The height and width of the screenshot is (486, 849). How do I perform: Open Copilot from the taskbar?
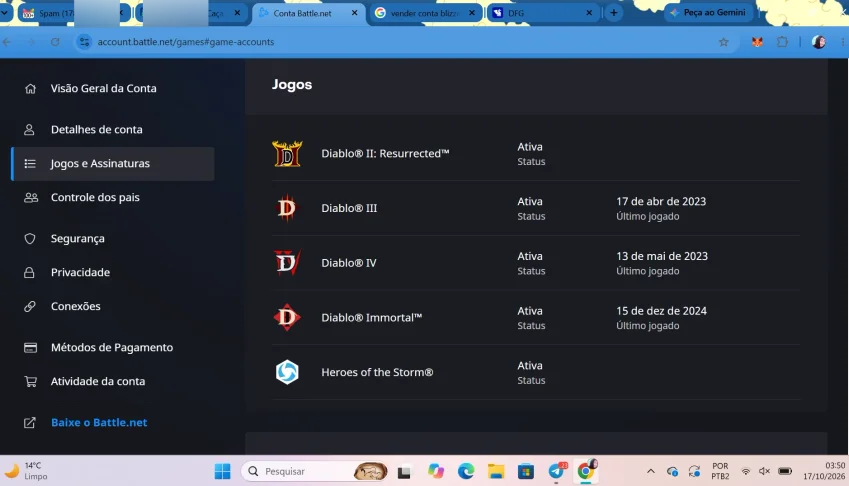[x=435, y=471]
